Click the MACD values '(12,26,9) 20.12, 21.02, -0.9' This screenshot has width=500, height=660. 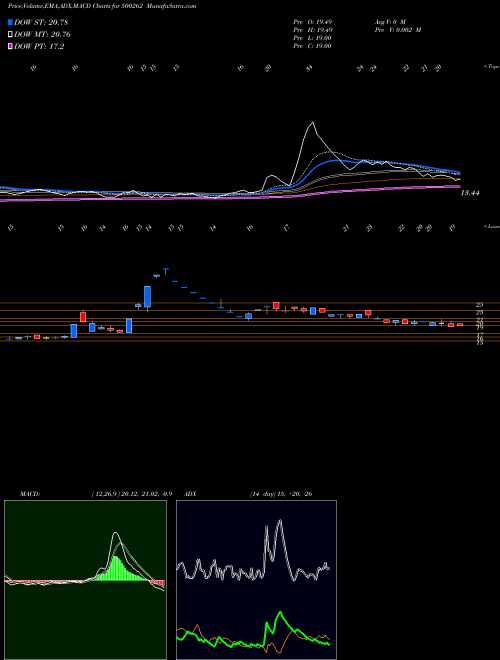[x=132, y=494]
